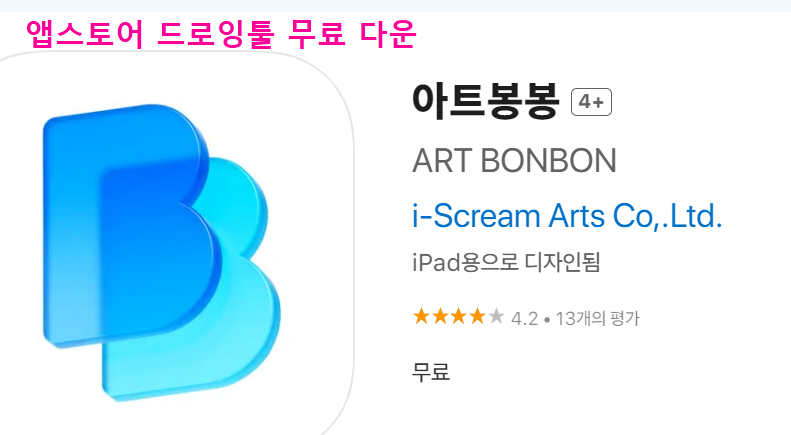Click the 4.2 average rating number

pyautogui.click(x=524, y=318)
